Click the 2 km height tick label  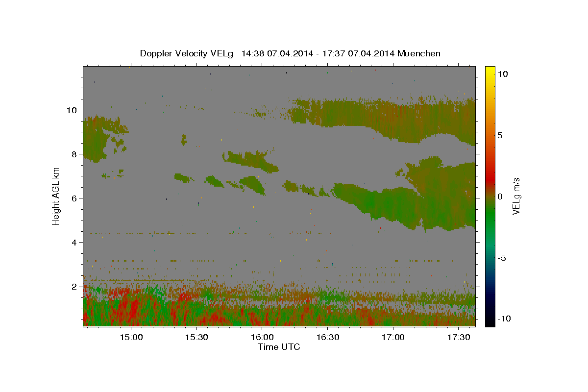[73, 286]
